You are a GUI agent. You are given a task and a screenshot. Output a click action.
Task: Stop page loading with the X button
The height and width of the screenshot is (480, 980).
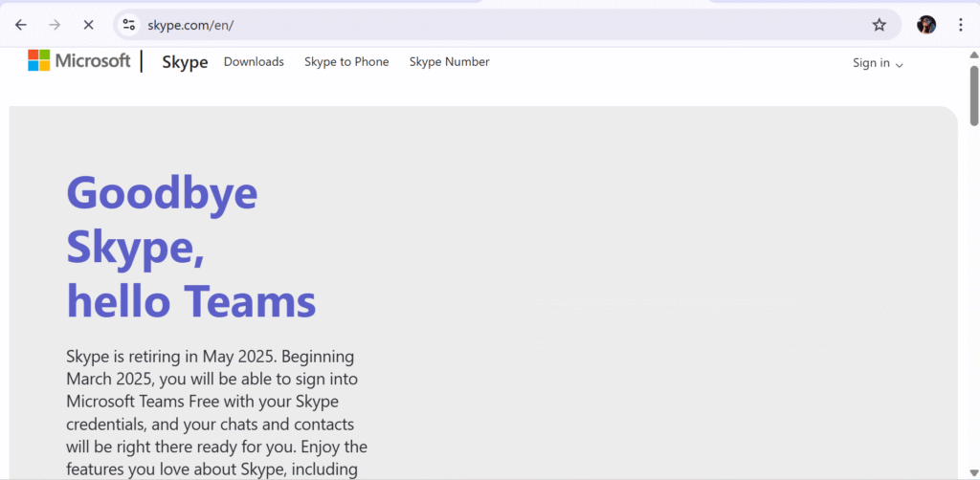88,25
